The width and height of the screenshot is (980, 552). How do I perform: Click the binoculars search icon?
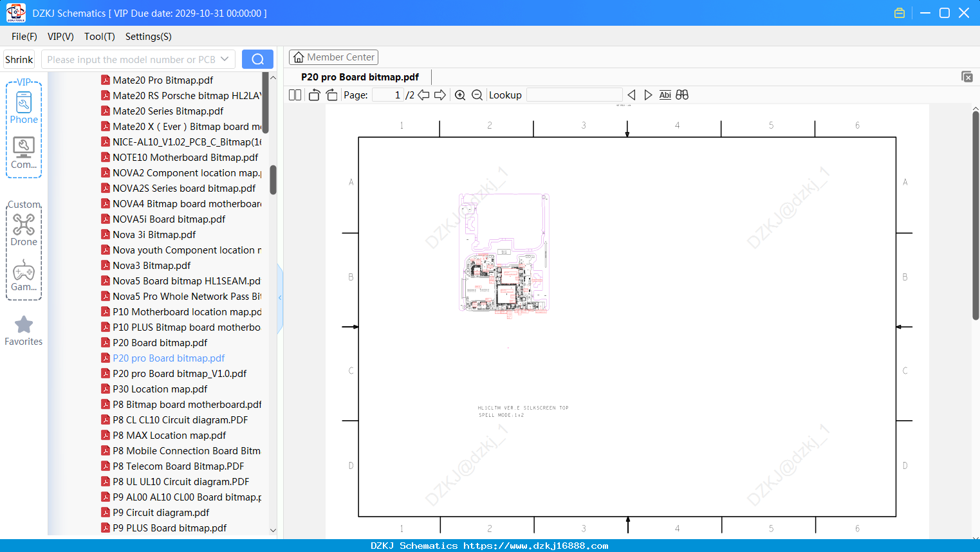tap(682, 95)
